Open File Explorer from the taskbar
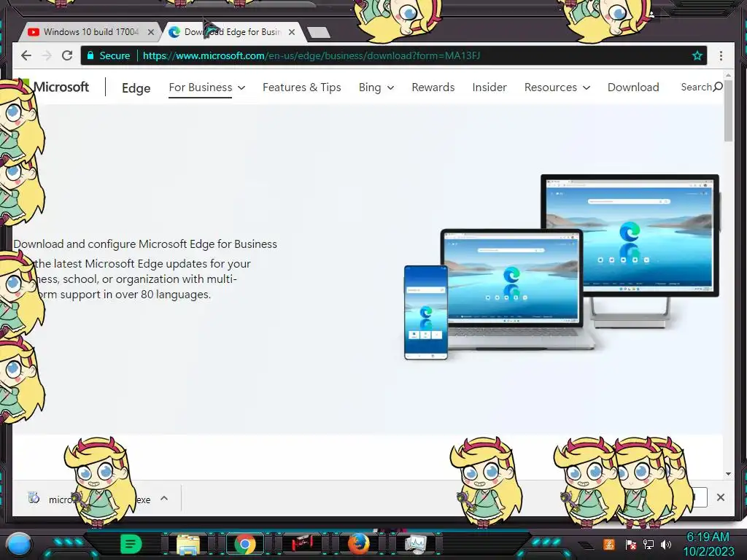The image size is (747, 560). click(188, 545)
